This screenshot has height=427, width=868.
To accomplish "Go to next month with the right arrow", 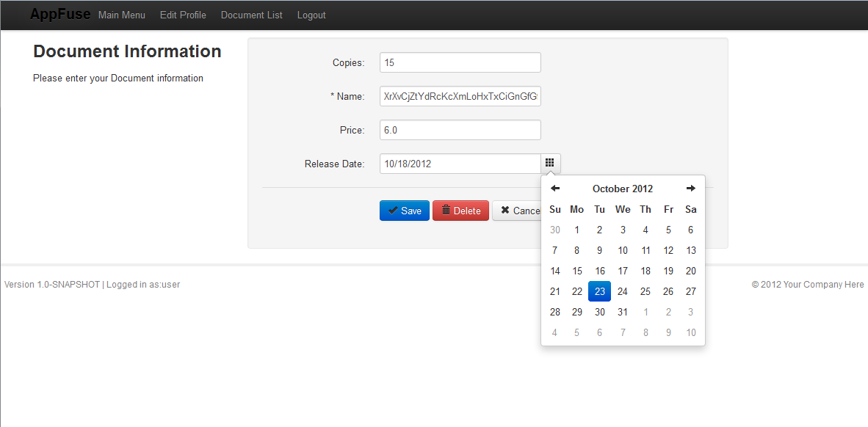I will click(690, 188).
